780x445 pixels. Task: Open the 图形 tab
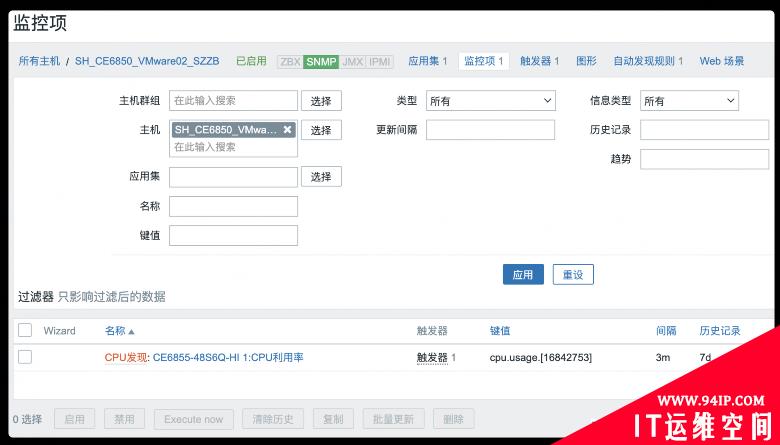pos(586,61)
